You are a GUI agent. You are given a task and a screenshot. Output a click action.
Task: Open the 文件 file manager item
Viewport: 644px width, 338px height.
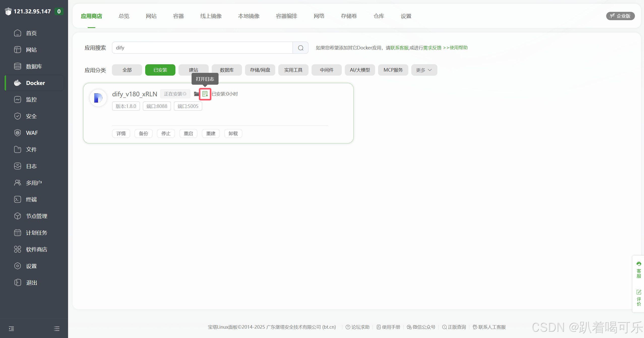pyautogui.click(x=31, y=149)
